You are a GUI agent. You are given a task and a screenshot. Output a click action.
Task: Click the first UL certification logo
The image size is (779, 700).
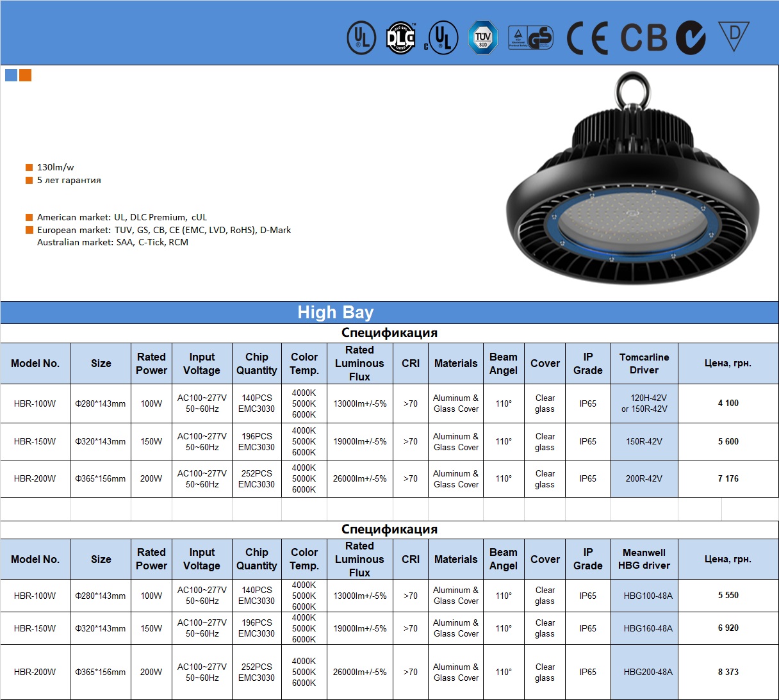tap(361, 38)
